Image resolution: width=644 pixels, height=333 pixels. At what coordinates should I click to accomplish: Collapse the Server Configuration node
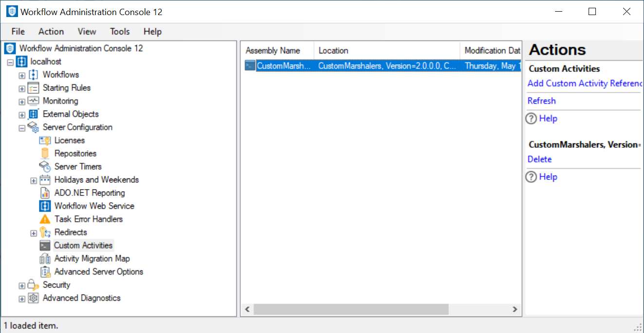coord(22,128)
